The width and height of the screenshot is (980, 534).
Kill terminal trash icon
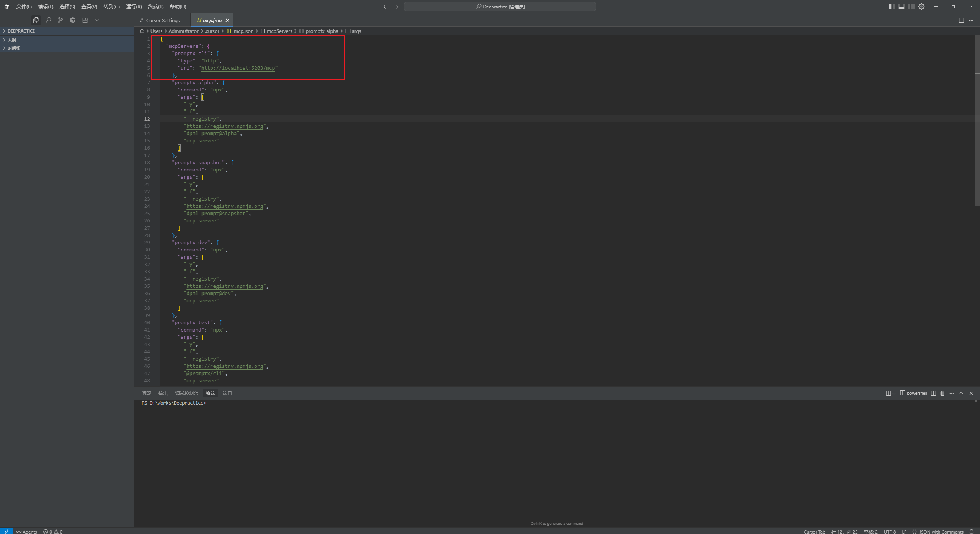[942, 393]
